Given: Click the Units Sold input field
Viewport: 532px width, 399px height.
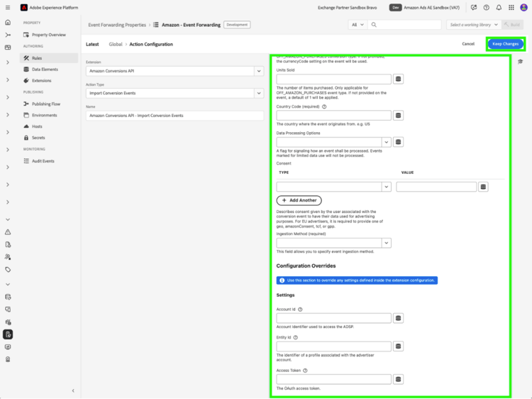Looking at the screenshot, I should (x=334, y=79).
